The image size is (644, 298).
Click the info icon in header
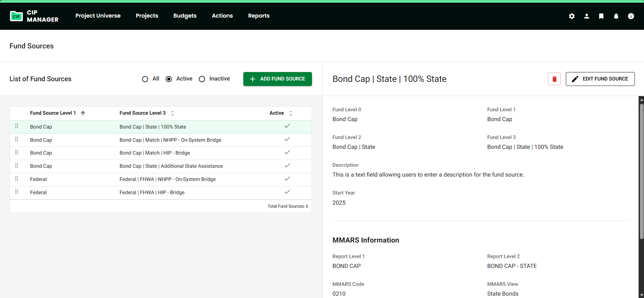[x=631, y=16]
